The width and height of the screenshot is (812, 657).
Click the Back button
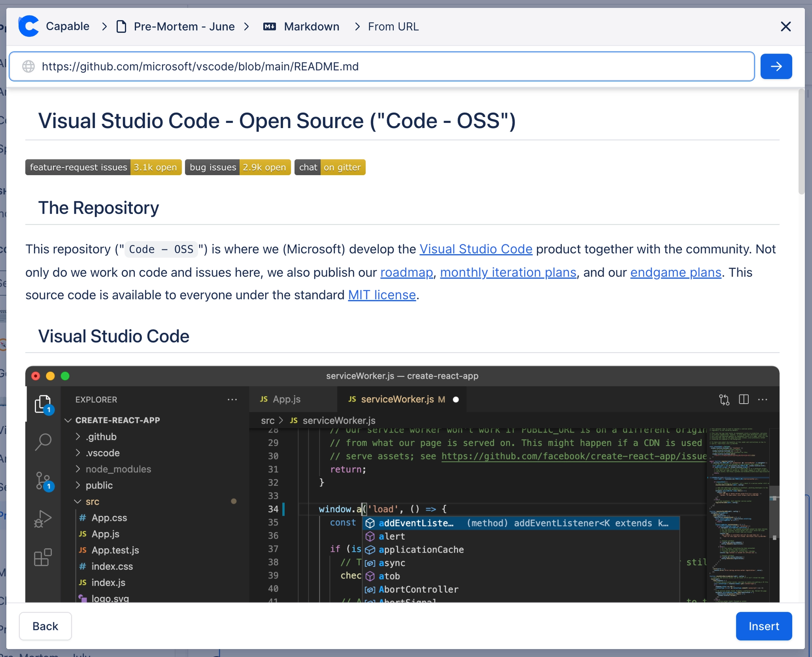pos(45,626)
